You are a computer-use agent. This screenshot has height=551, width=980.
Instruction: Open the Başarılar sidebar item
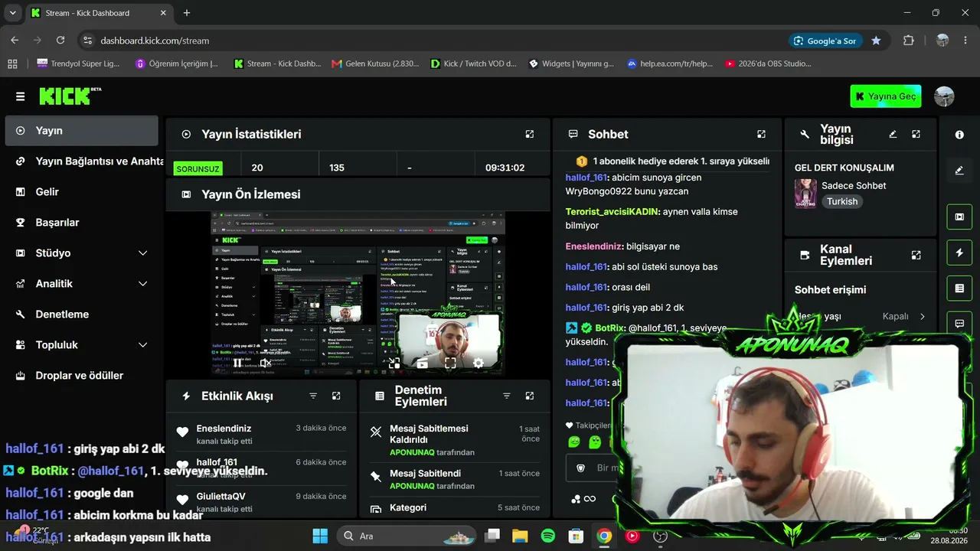point(81,223)
